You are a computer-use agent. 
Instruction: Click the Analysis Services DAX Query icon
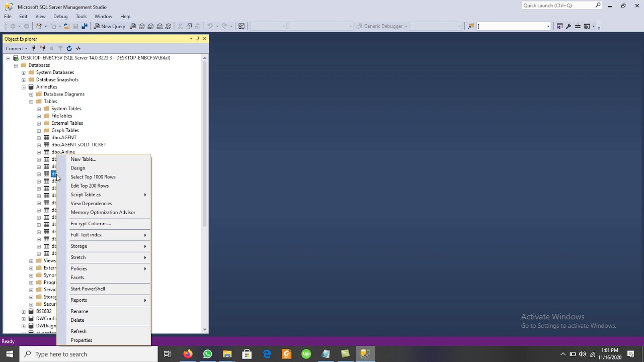[169, 26]
